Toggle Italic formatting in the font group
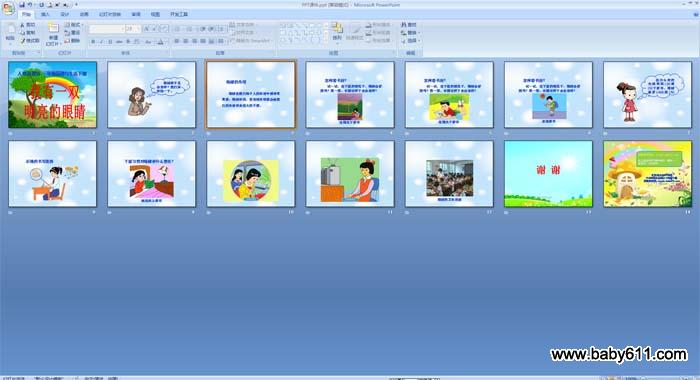700x380 pixels. 101,42
